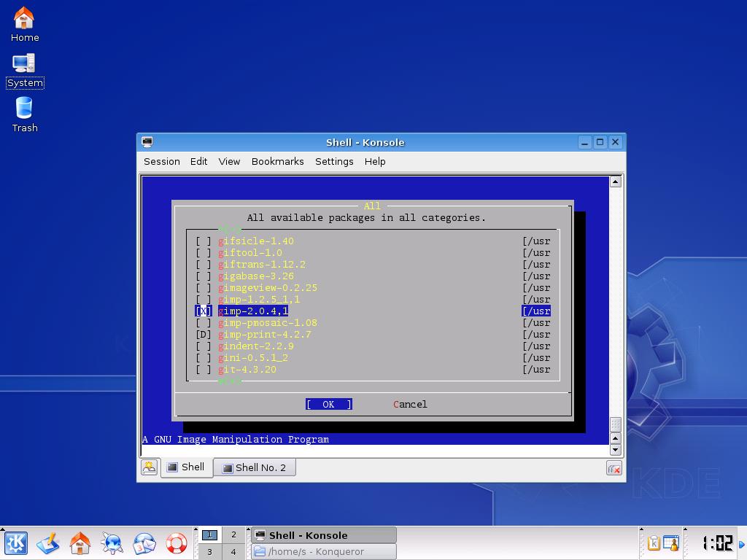Image resolution: width=747 pixels, height=560 pixels.
Task: Check the giftool-1.0 package checkbox
Action: point(204,253)
